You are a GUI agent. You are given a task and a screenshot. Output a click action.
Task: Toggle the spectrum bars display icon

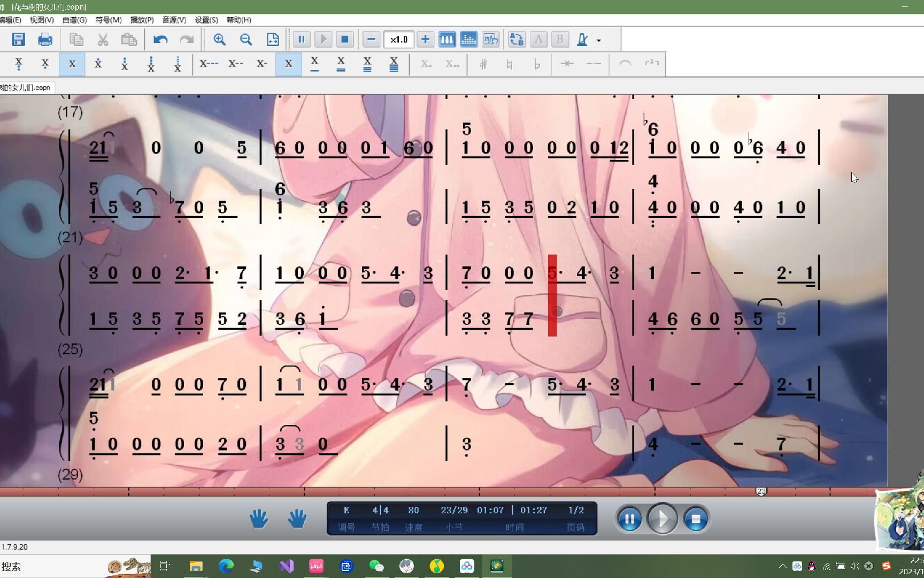(x=468, y=40)
